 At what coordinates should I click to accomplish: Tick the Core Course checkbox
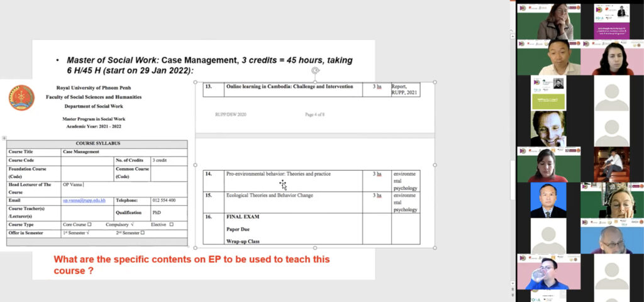tap(89, 225)
